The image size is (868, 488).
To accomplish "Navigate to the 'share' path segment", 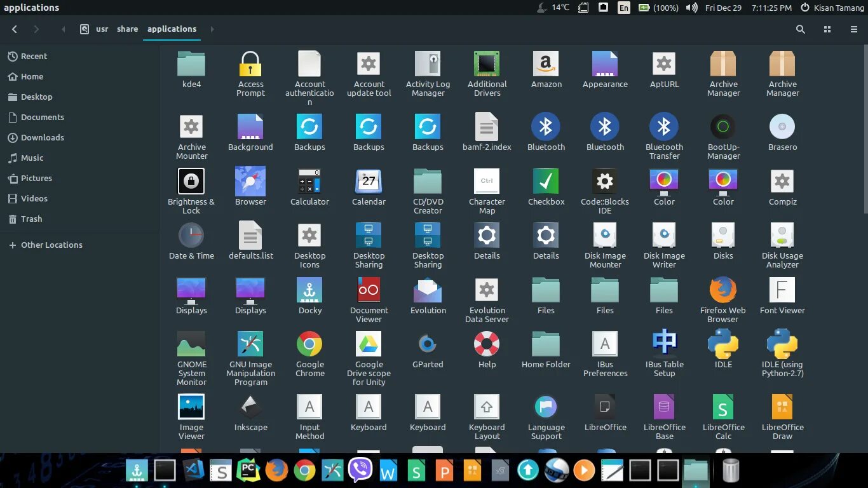I will click(x=127, y=29).
